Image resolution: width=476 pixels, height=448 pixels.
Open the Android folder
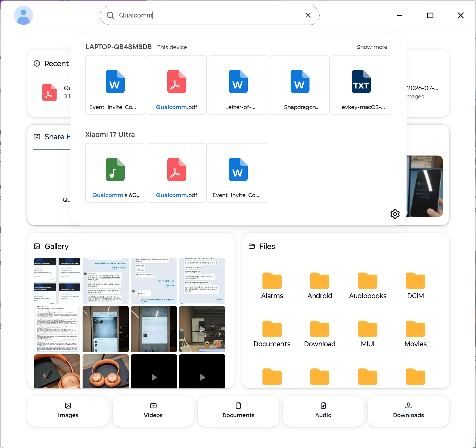(x=320, y=286)
